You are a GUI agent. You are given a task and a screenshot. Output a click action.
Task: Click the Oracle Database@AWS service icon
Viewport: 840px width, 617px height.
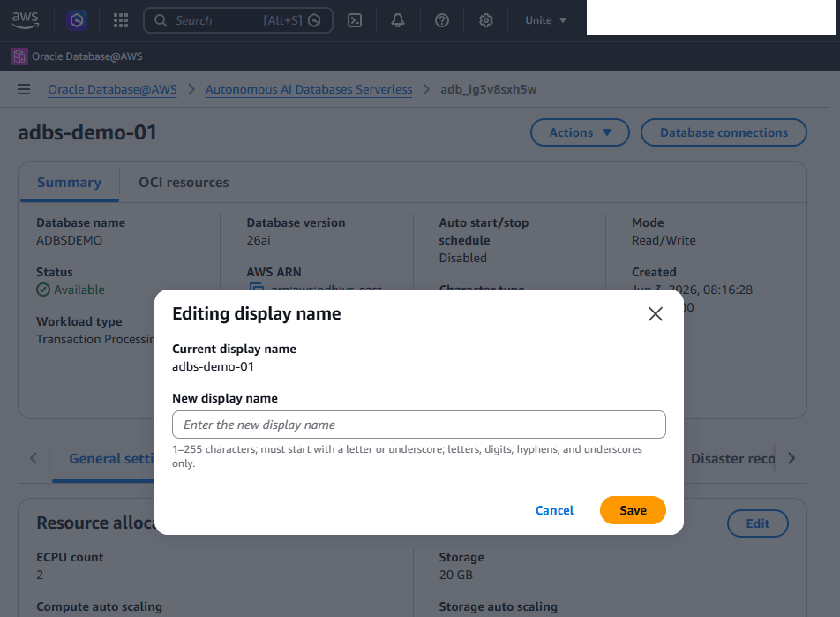pyautogui.click(x=19, y=56)
